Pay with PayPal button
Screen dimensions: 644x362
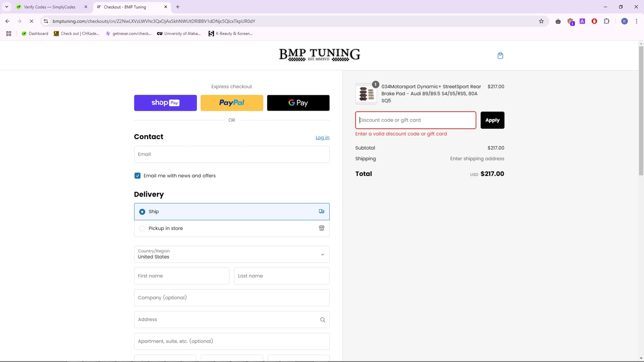(232, 103)
